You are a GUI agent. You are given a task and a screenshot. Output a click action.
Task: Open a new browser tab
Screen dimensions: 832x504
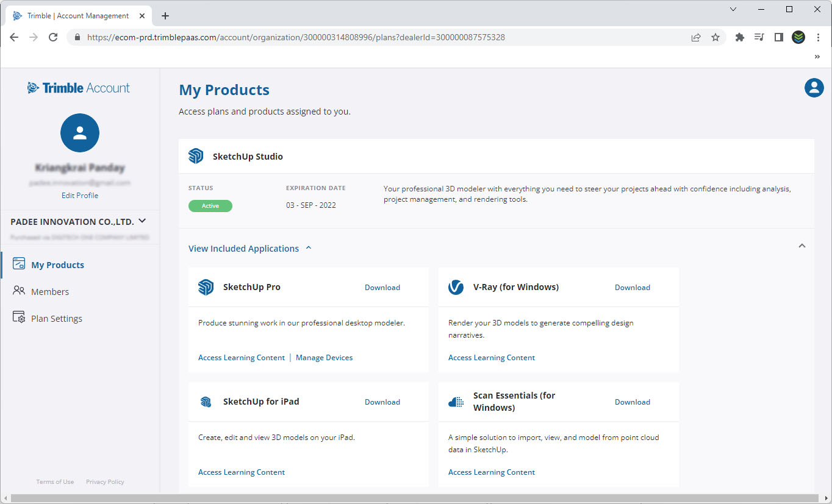tap(165, 16)
